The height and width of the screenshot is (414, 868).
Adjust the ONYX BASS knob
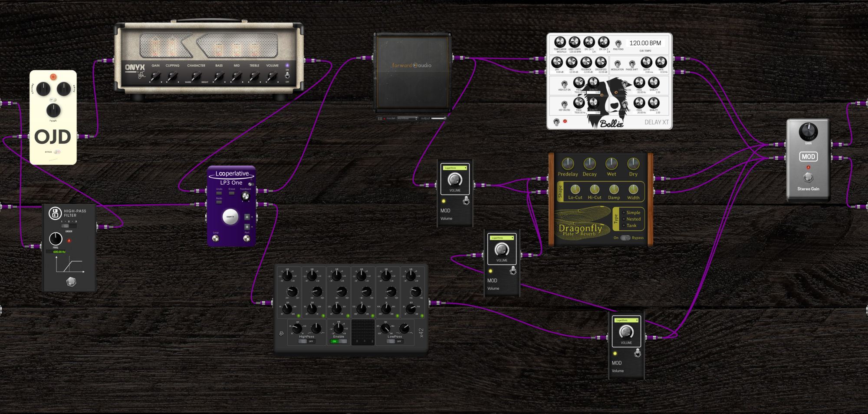(219, 77)
